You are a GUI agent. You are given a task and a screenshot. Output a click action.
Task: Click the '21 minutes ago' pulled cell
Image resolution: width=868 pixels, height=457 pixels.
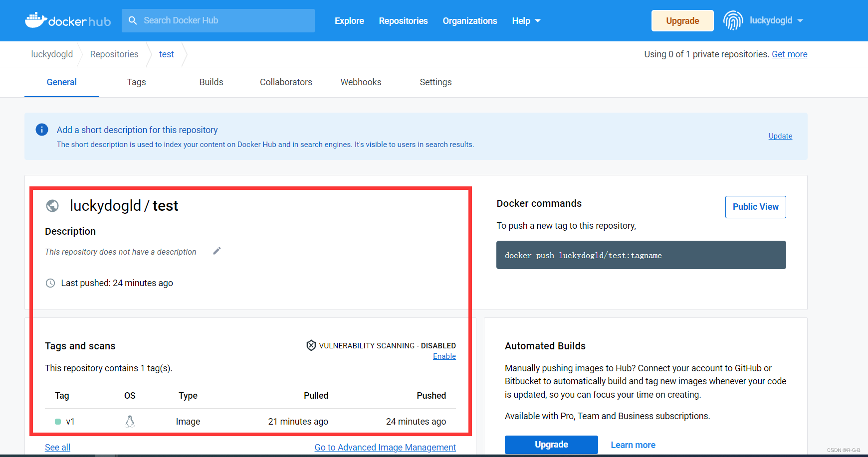[298, 422]
